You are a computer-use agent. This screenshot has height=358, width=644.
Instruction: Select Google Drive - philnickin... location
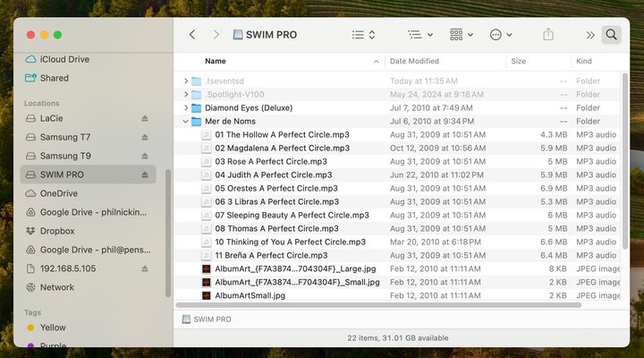tap(88, 212)
